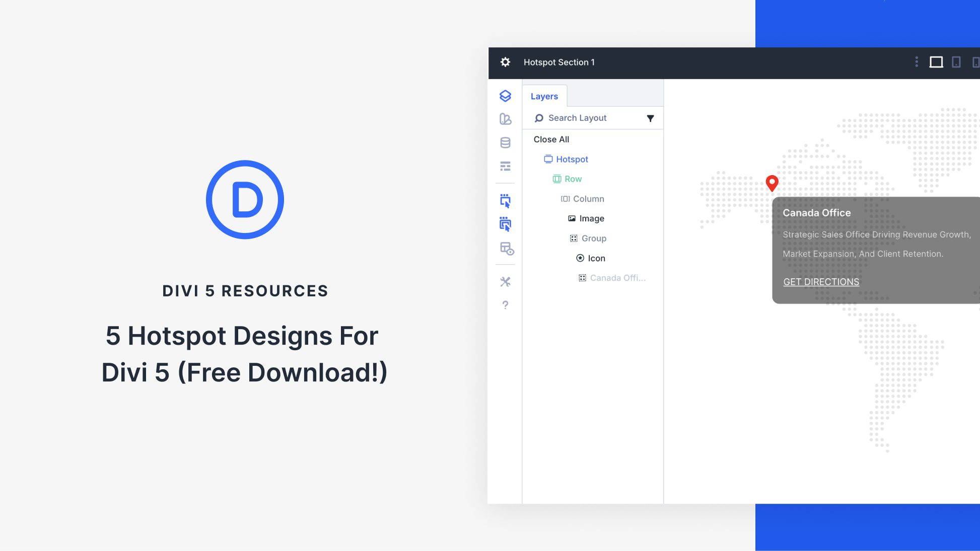Switch to the Layers tab
980x551 pixels.
coord(544,96)
